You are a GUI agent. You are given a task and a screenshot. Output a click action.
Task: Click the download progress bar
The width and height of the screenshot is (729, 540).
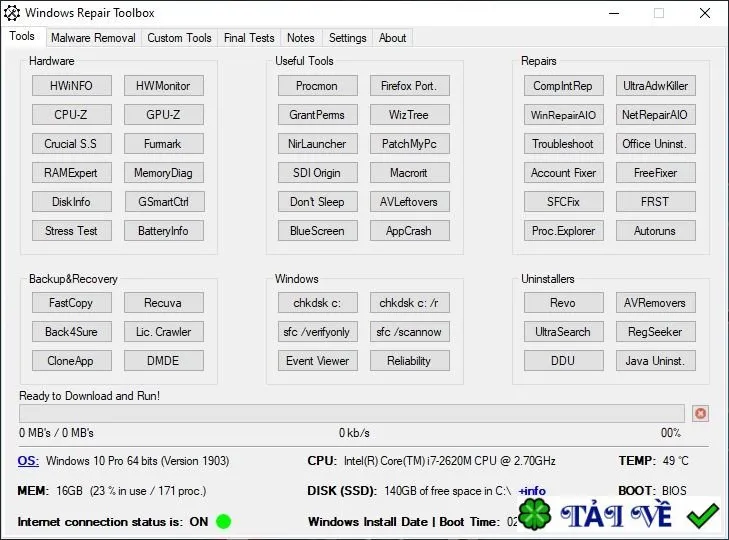tap(352, 413)
